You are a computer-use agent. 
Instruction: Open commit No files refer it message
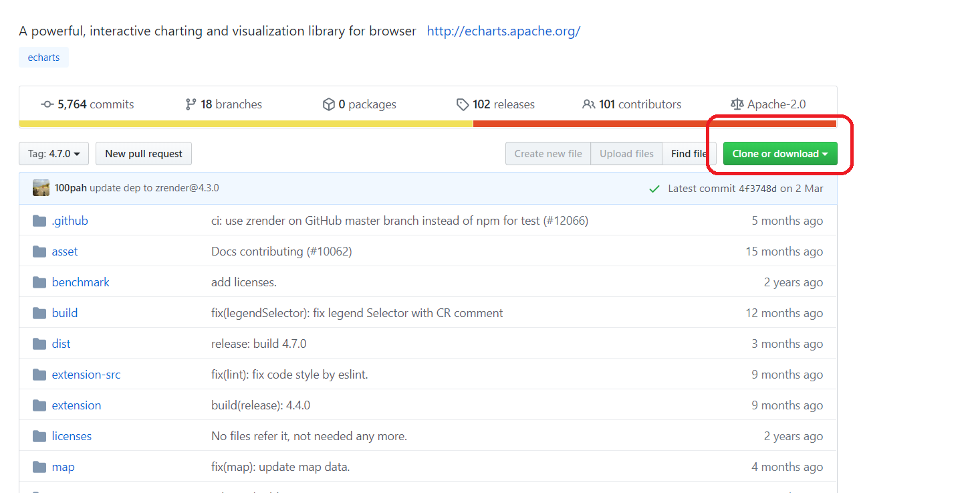tap(309, 436)
